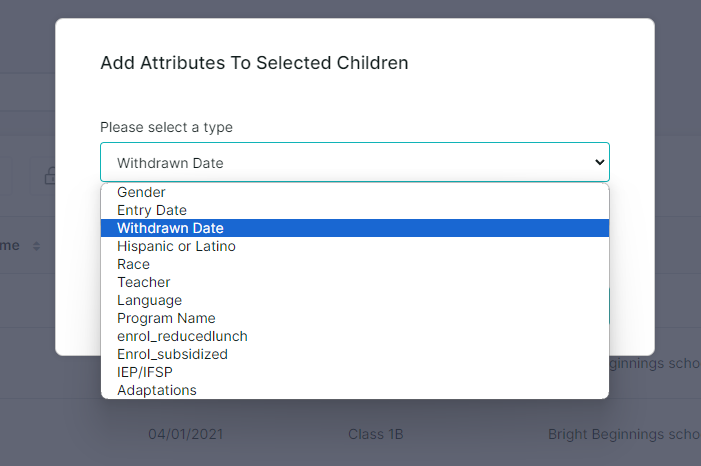Viewport: 701px width, 466px height.
Task: Click the Class 1B table cell
Action: (375, 435)
